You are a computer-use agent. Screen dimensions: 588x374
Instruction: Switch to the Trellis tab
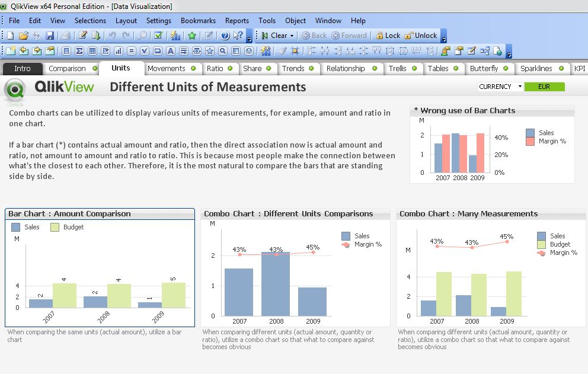point(402,69)
